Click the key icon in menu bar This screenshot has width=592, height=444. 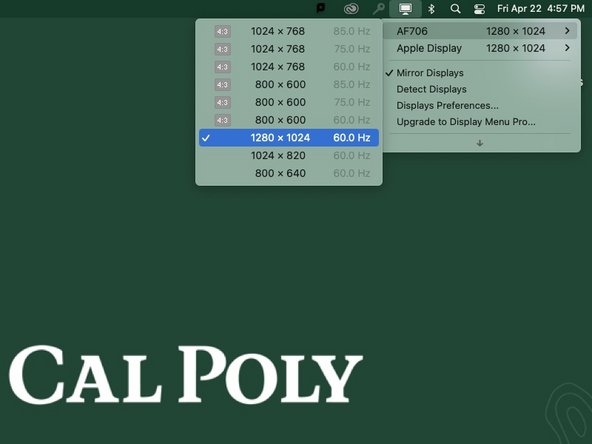coord(378,9)
